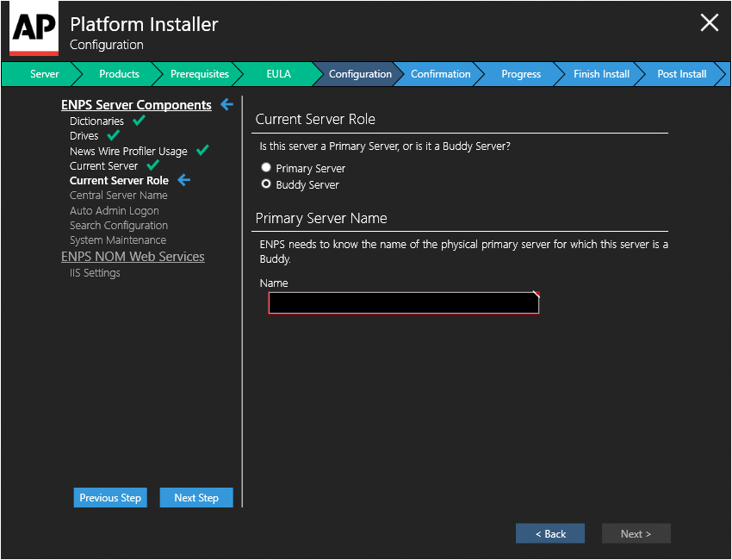Open the Drives configuration item
732x560 pixels.
(84, 136)
